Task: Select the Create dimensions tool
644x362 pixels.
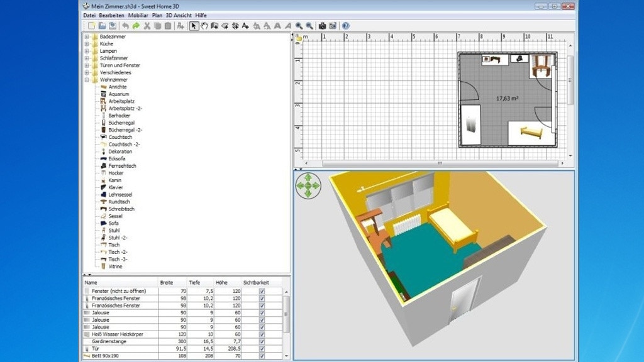Action: (x=235, y=26)
